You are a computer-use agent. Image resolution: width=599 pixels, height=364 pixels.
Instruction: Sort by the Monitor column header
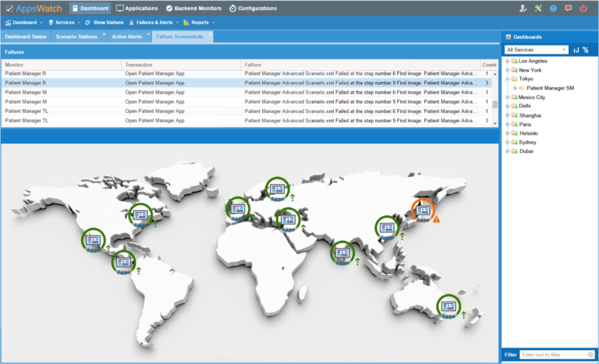coord(61,65)
